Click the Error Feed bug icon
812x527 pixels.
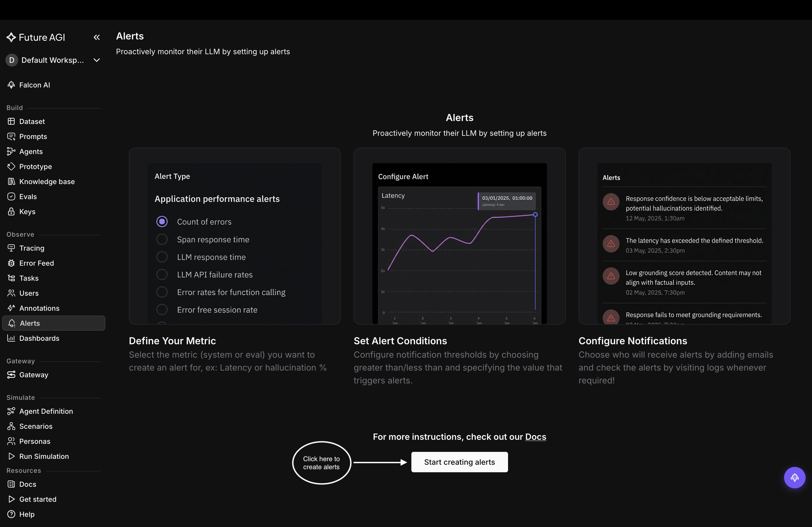11,263
